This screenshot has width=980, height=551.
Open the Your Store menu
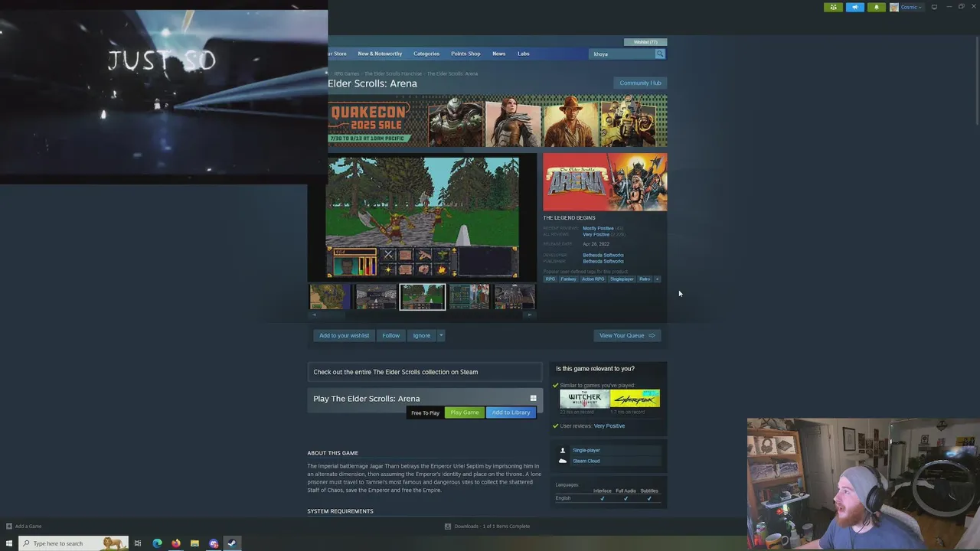click(338, 54)
